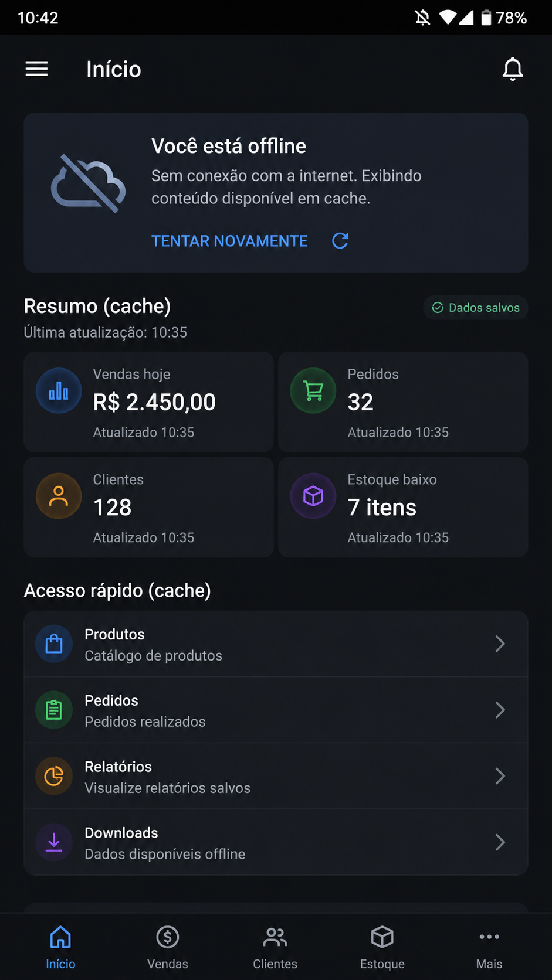This screenshot has width=552, height=980.
Task: Open Pedidos realizados chevron arrow
Action: pos(500,710)
